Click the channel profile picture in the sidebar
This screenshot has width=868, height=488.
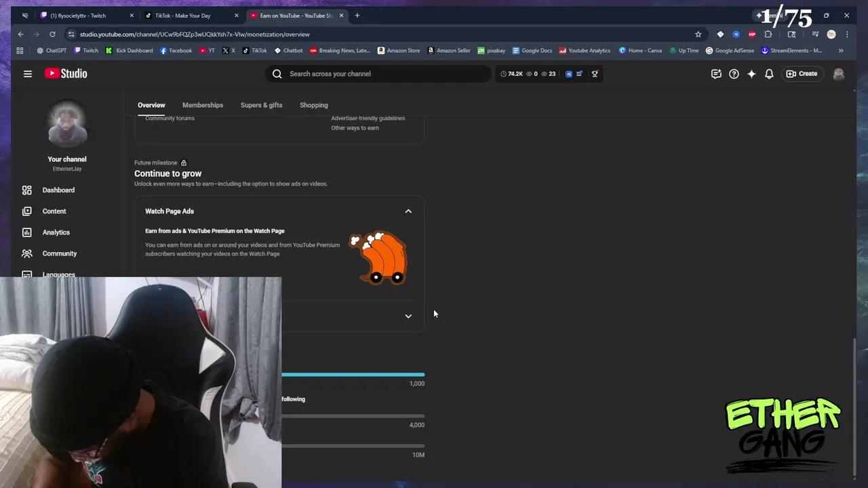(x=67, y=125)
